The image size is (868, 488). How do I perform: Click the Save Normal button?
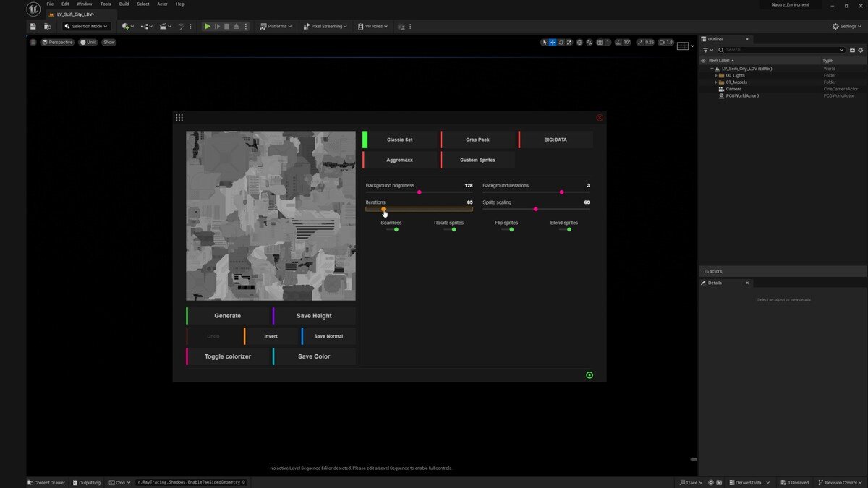coord(328,336)
